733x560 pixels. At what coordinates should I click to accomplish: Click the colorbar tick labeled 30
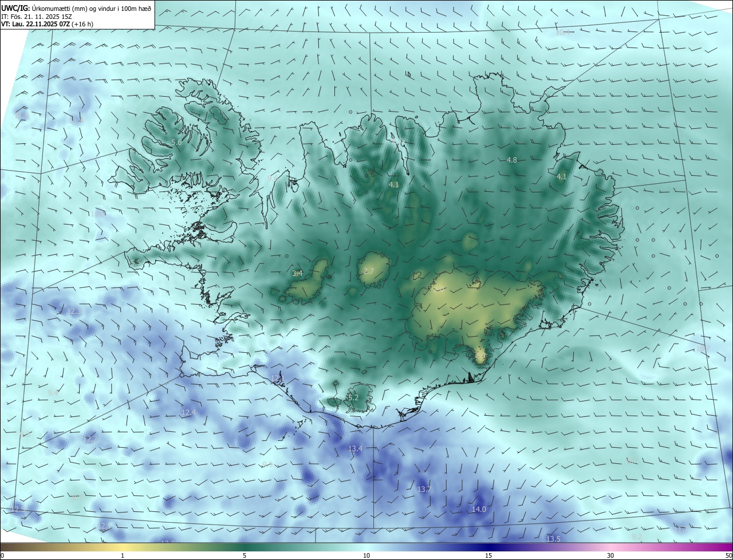click(610, 555)
